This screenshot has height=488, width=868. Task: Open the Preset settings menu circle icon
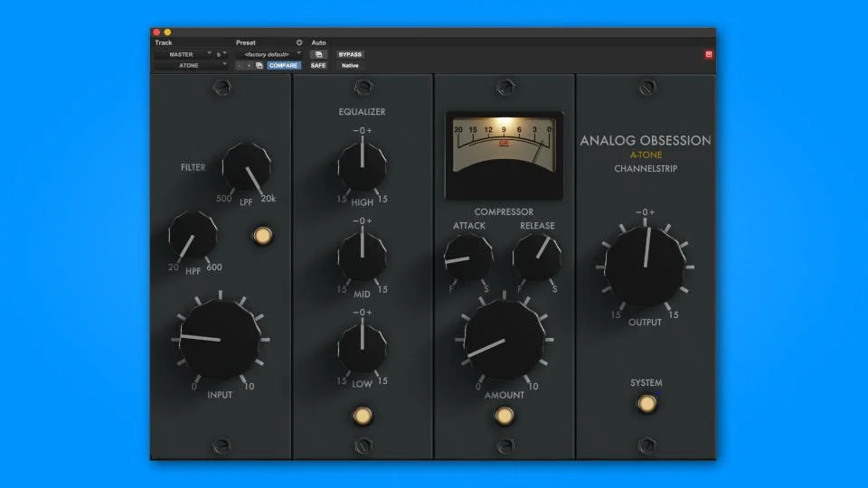pos(299,42)
